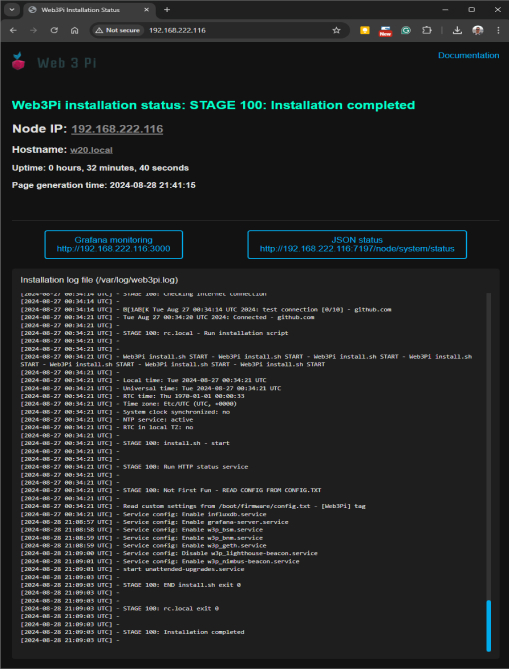The image size is (509, 669).
Task: Open a new tab with plus button
Action: 167,10
